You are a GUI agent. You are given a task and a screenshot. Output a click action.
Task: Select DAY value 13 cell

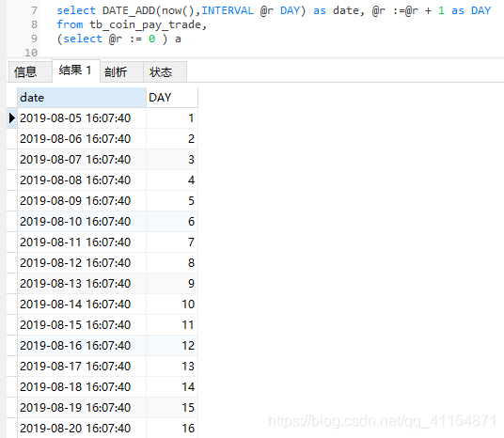click(172, 366)
